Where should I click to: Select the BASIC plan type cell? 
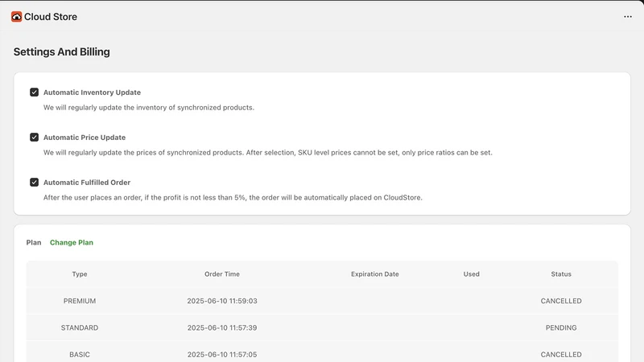80,354
